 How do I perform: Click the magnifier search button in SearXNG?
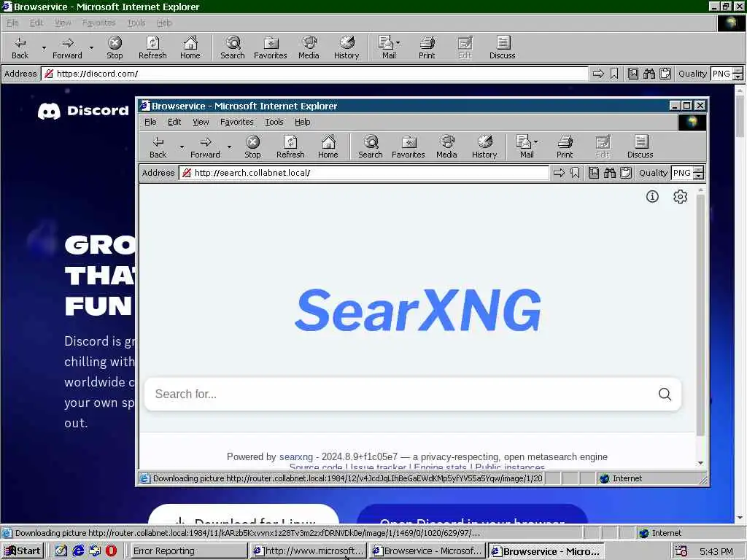click(665, 394)
